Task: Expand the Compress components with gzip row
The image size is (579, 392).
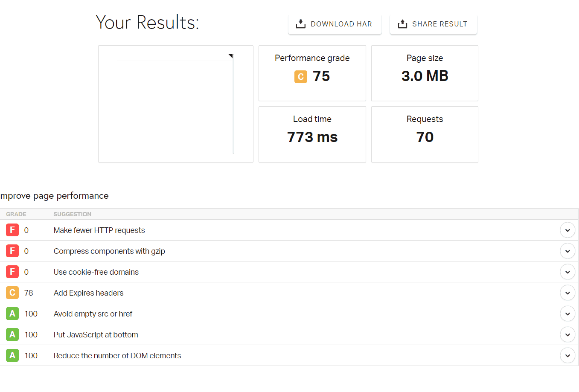Action: pos(567,251)
